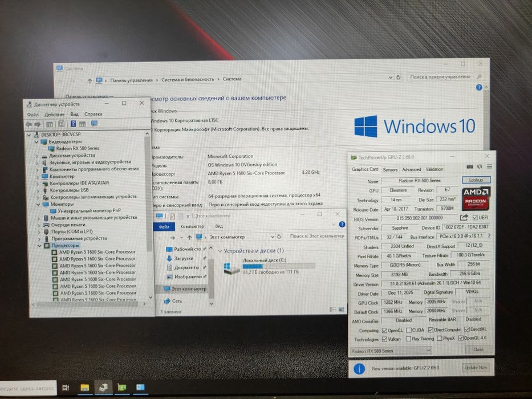This screenshot has height=399, width=532.
Task: Expand the Порты (COM и LPT) node
Action: [x=39, y=232]
